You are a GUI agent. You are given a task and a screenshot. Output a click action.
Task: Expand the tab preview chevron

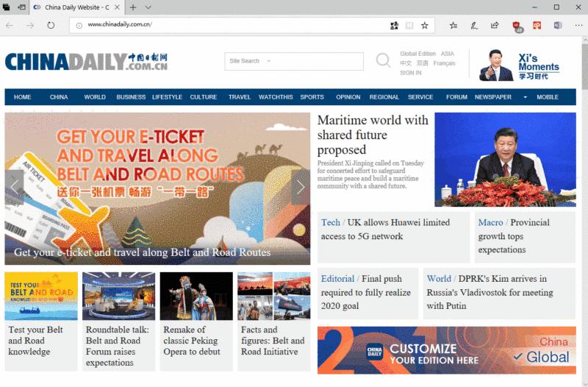pyautogui.click(x=148, y=7)
